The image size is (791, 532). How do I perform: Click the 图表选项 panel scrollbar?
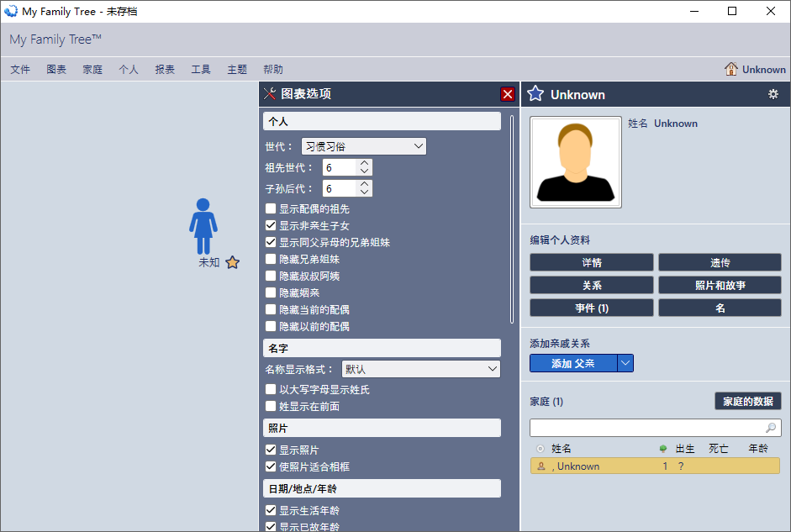512,219
